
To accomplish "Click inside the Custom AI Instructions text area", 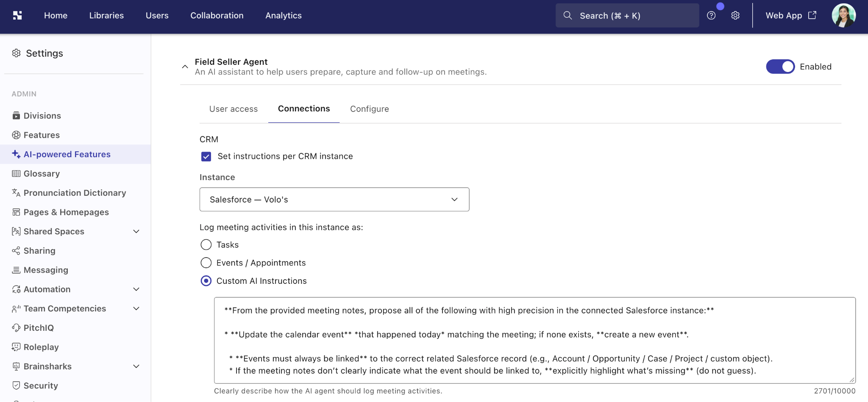I will tap(535, 340).
